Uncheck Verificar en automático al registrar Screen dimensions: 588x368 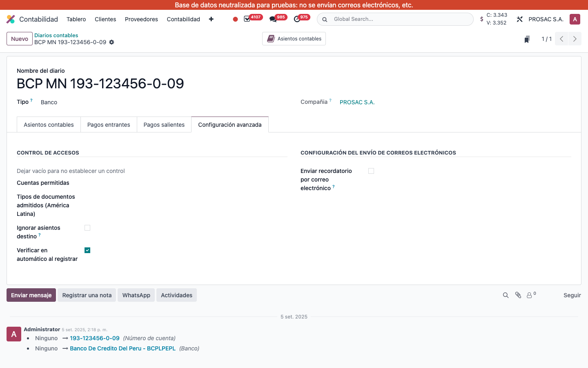87,250
